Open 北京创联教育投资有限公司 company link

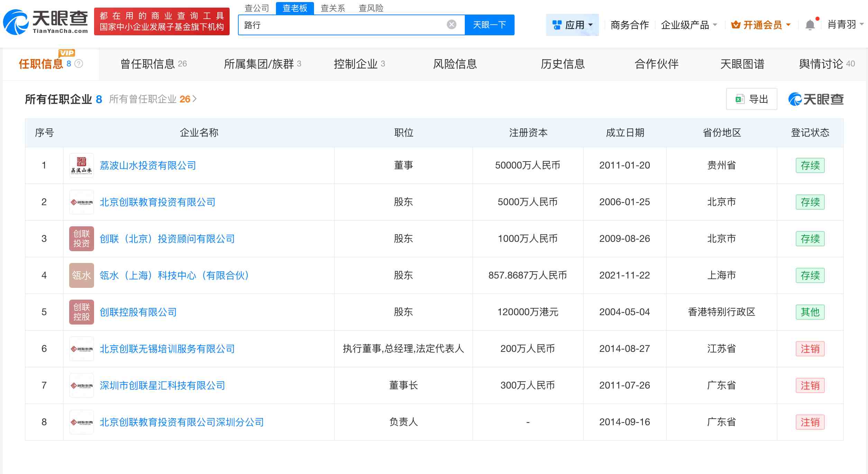point(157,202)
